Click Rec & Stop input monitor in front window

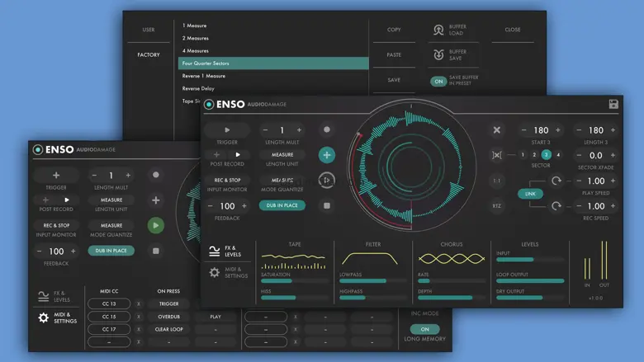pos(227,180)
